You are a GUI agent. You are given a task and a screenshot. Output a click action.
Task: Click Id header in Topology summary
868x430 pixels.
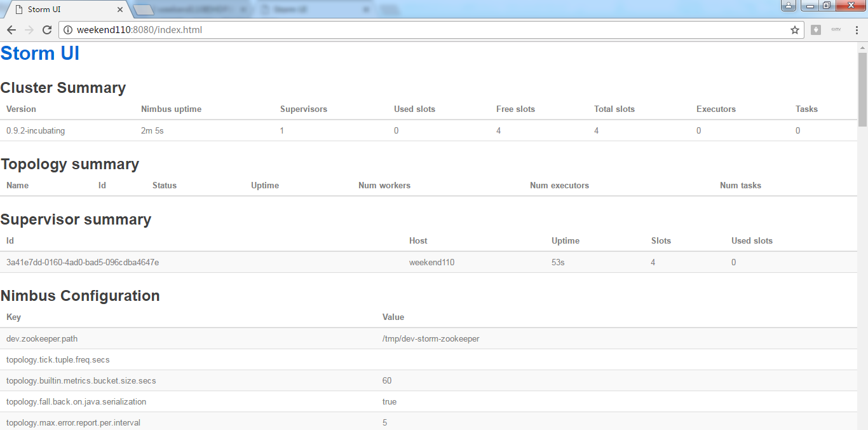(102, 186)
